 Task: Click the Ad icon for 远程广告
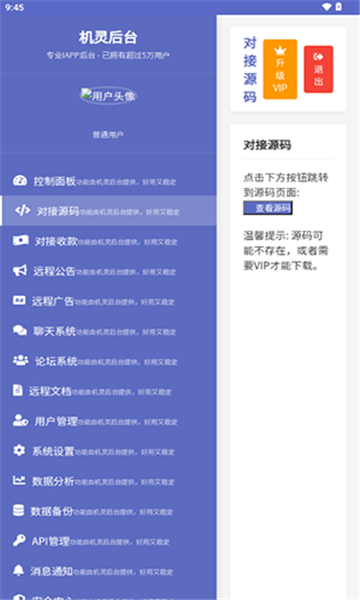19,300
